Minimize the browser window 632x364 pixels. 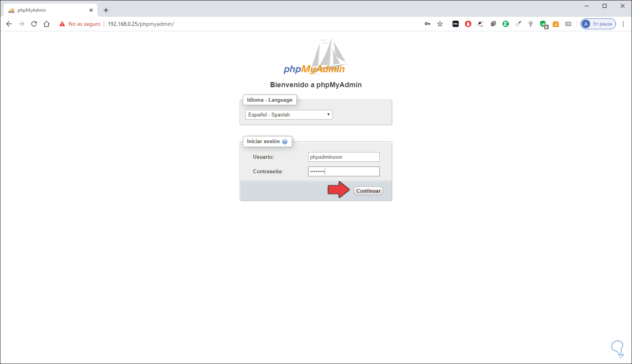pyautogui.click(x=587, y=6)
